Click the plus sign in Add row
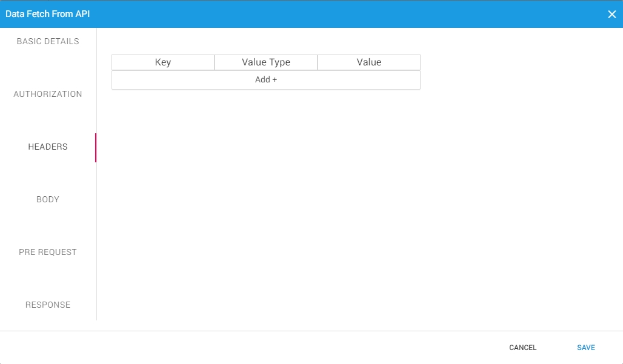Screen dimensions: 623x364 click(x=275, y=80)
